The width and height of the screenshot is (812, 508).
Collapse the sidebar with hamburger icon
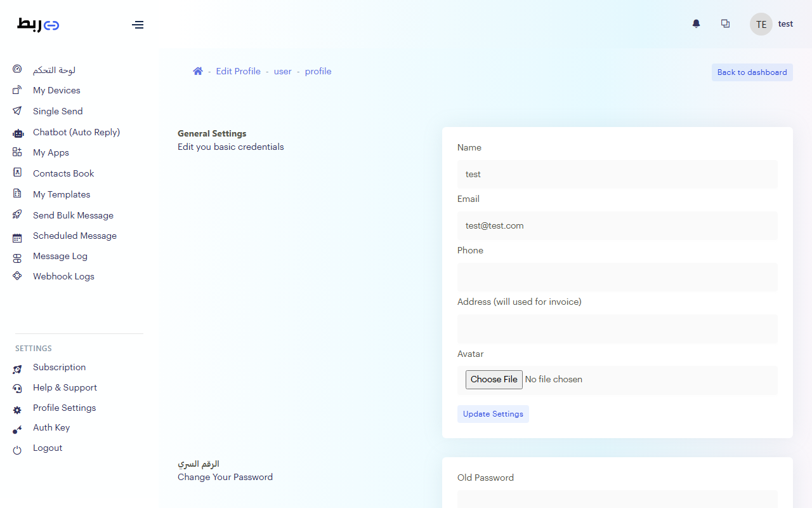pyautogui.click(x=138, y=25)
